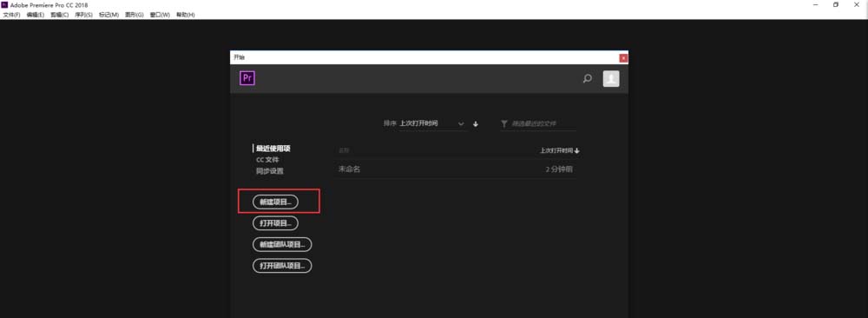
Task: Open the 标记(M) menu
Action: tap(108, 15)
